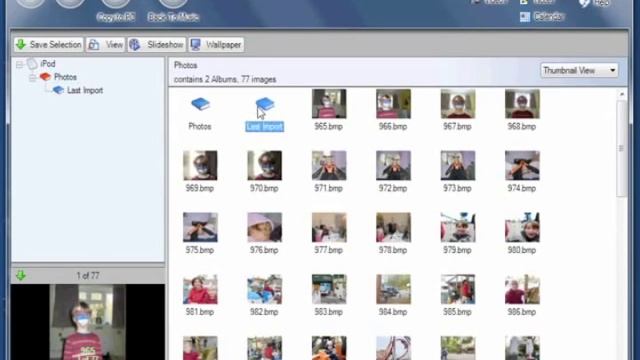Select thumbnail 968.bmp
The height and width of the screenshot is (360, 640).
(522, 104)
